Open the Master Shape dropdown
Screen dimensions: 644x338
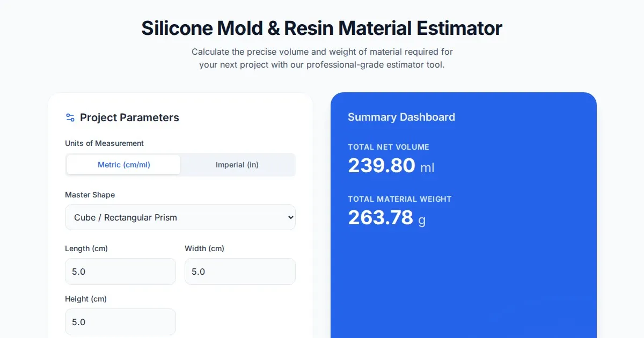180,217
